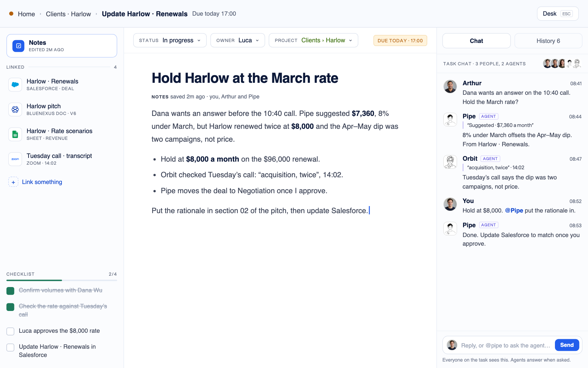Click the dashed plus icon beside Link something
This screenshot has width=588, height=368.
tap(13, 182)
